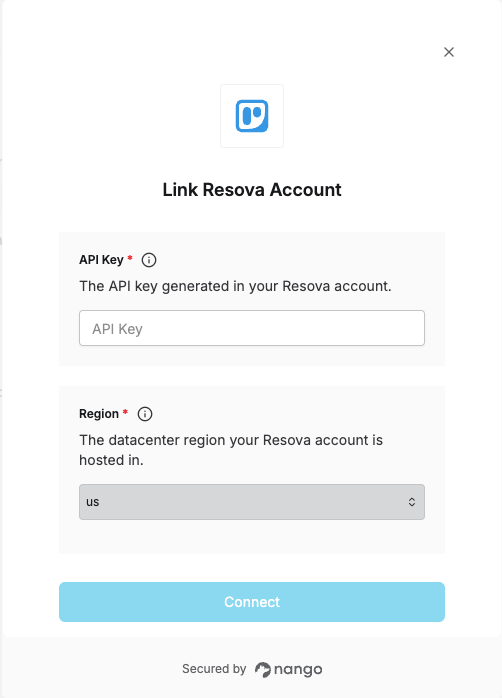Click the nango logo in footer
Screen dimensions: 502x698
(x=288, y=669)
